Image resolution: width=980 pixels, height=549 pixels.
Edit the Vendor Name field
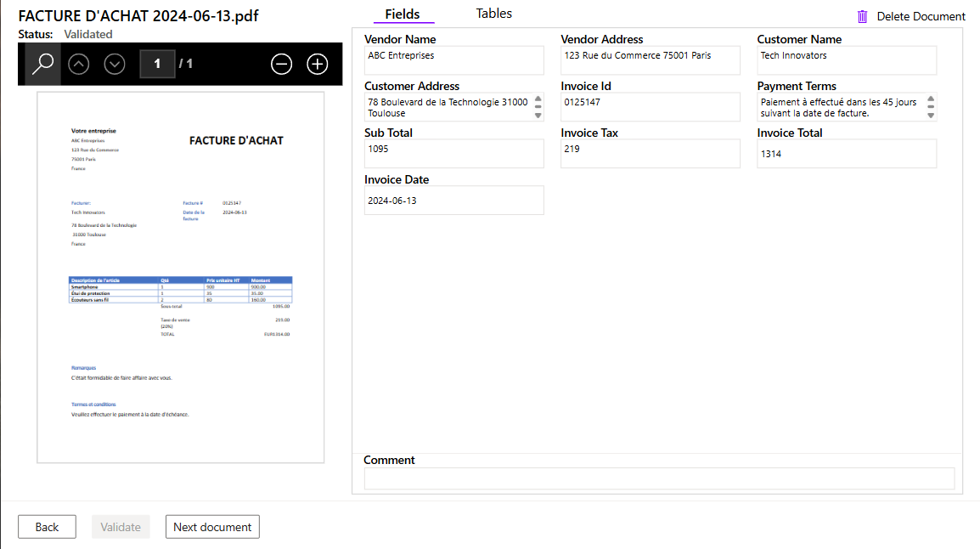(x=453, y=60)
